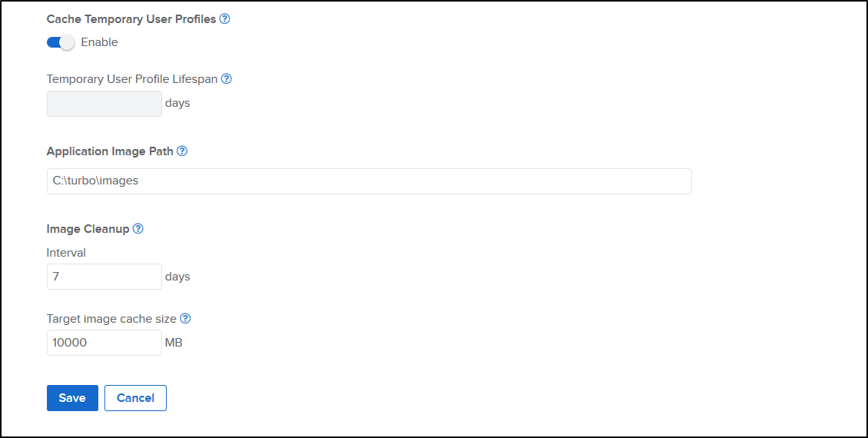Screen dimensions: 868x438
Task: Click the Image Cleanup Interval field
Action: (x=104, y=277)
